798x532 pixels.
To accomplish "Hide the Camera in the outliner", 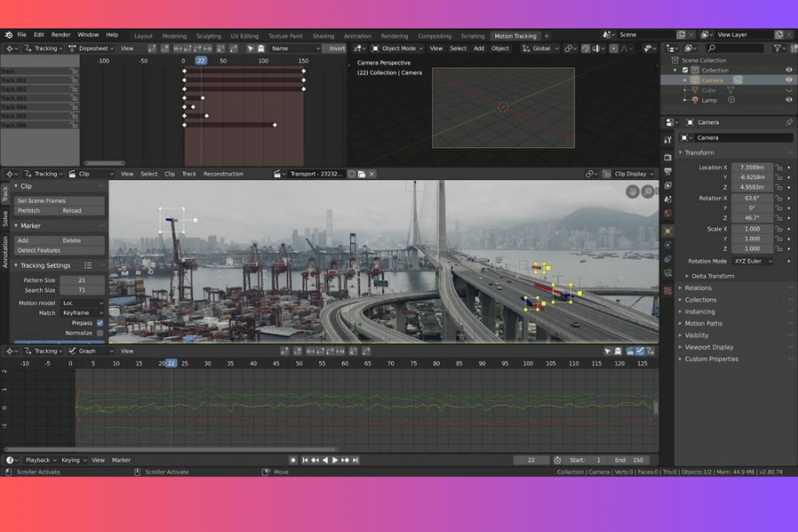I will pos(788,80).
